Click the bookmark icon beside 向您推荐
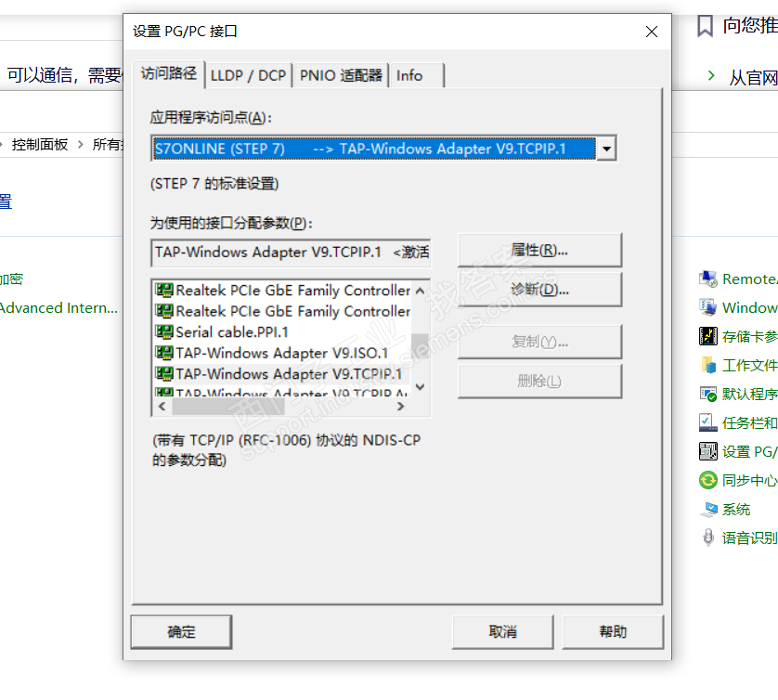This screenshot has width=778, height=700. click(705, 26)
